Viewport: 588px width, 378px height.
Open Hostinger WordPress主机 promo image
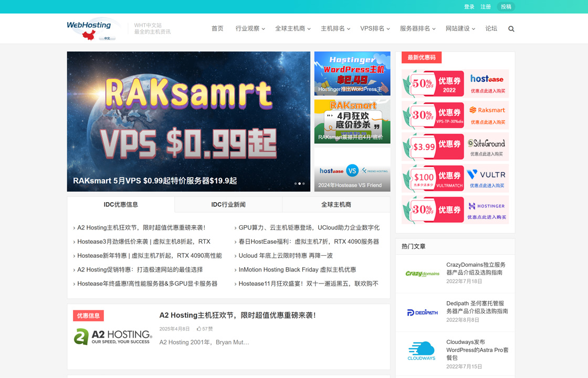tap(352, 73)
